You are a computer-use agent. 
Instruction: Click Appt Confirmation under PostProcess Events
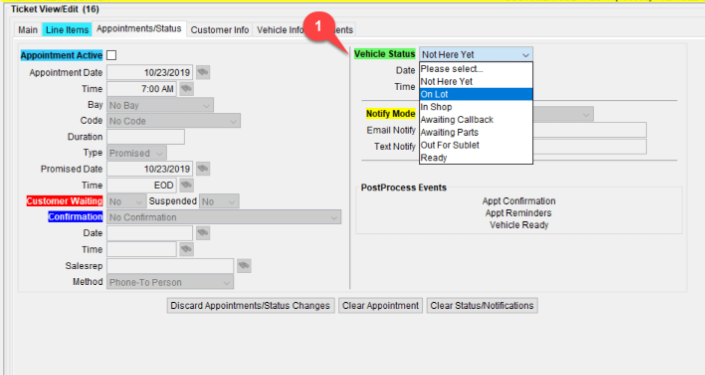519,201
